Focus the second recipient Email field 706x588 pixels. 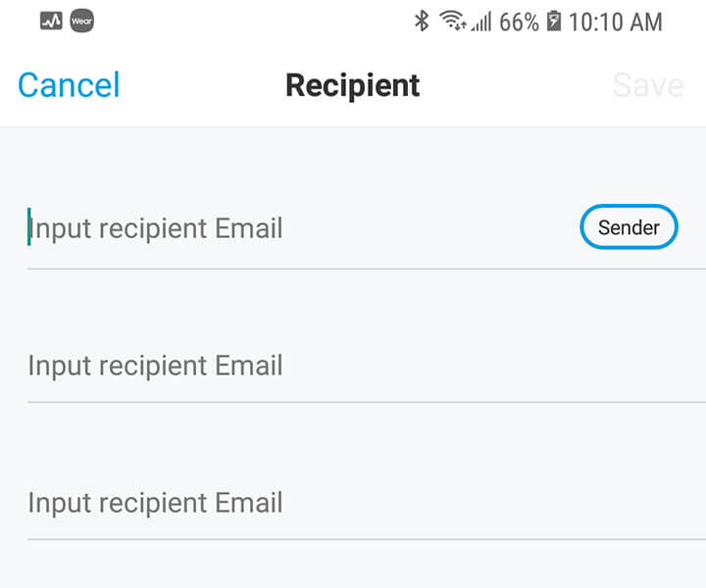tap(294, 366)
